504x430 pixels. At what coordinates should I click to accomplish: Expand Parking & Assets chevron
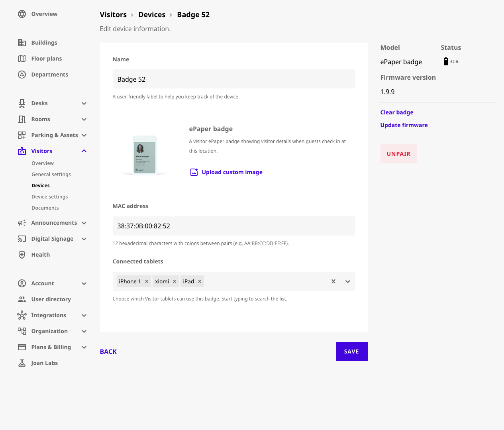click(84, 135)
